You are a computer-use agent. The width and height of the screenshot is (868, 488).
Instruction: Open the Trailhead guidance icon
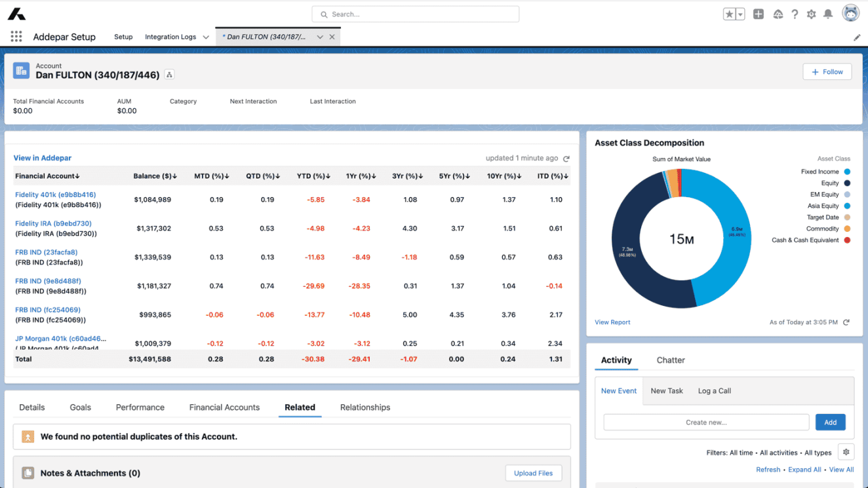coord(778,13)
